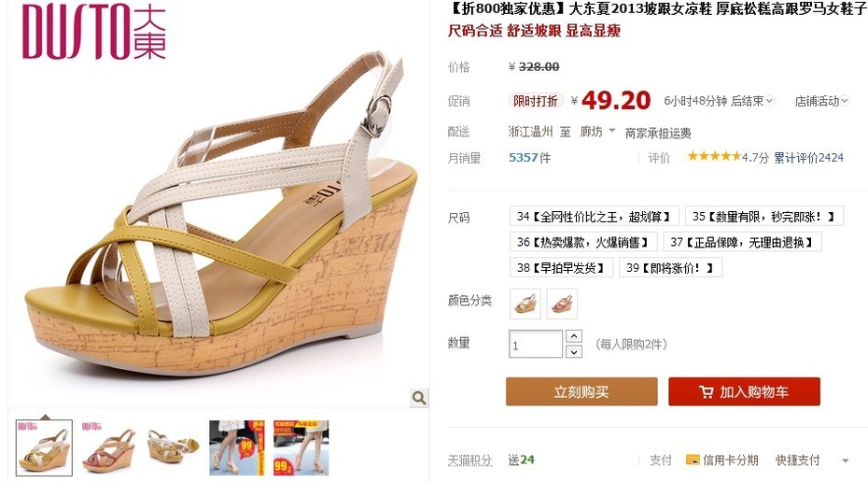Screen dimensions: 868x482
Task: Click the 立刻购买 buy now button
Action: pos(581,391)
